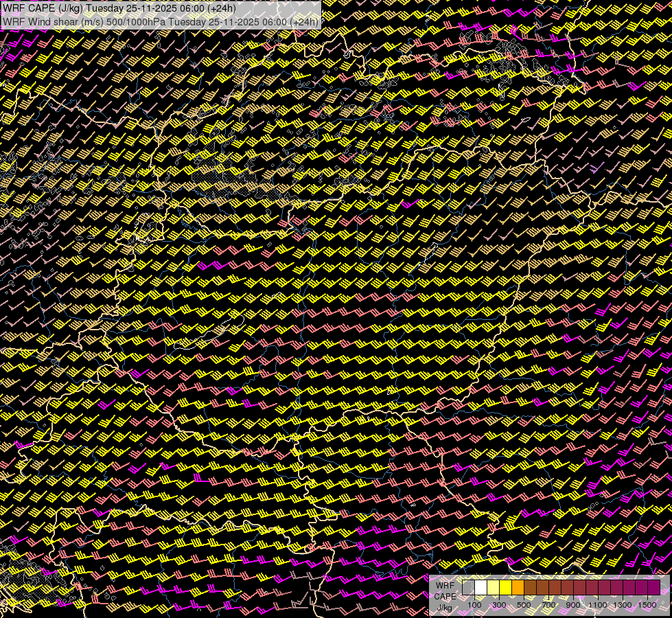Click the WRF Wind shear title line
The width and height of the screenshot is (672, 618).
click(161, 21)
